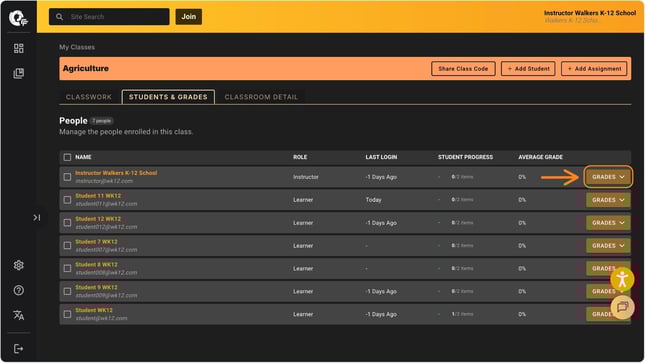
Task: Expand Grades dropdown for Student 11 WK12
Action: (x=608, y=200)
